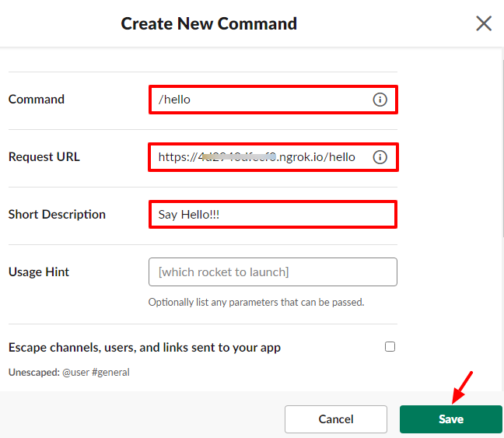This screenshot has height=438, width=504.
Task: Click the info icon in Request URL field
Action: pyautogui.click(x=380, y=157)
